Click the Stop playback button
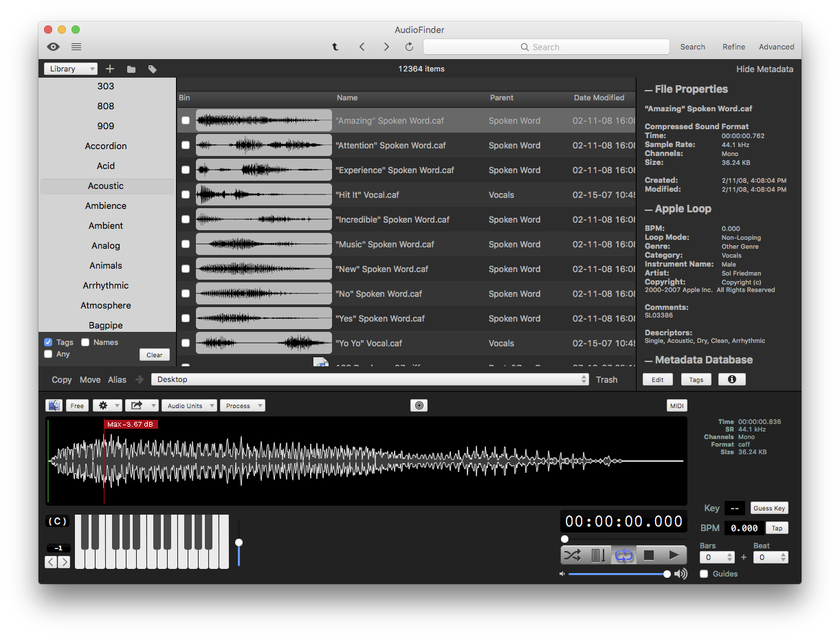Screen dimensions: 840x639 tap(649, 555)
